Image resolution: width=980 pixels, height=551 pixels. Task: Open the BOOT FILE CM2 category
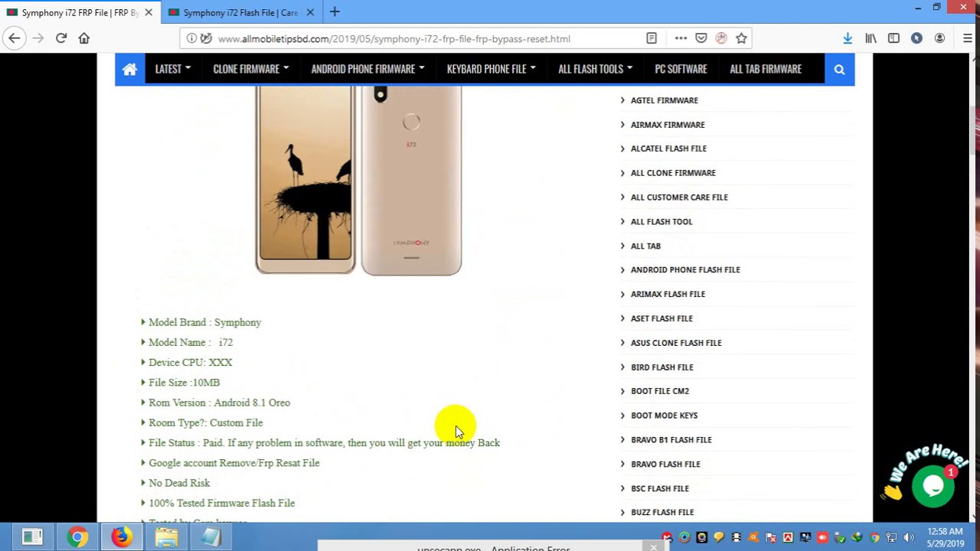660,391
